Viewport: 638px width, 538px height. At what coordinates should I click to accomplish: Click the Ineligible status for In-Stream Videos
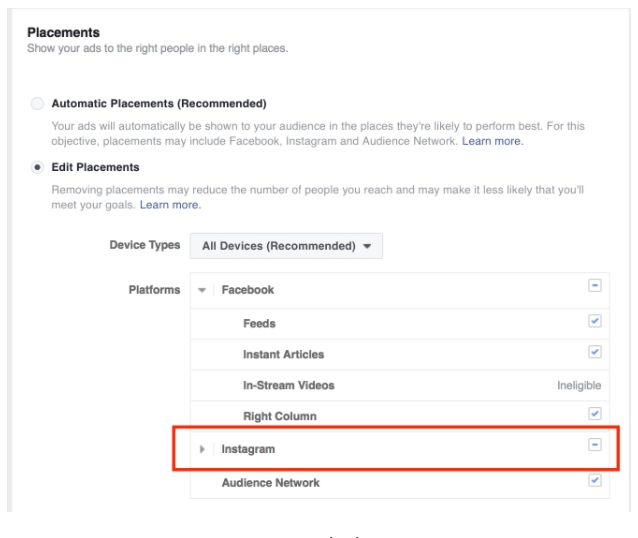(579, 385)
